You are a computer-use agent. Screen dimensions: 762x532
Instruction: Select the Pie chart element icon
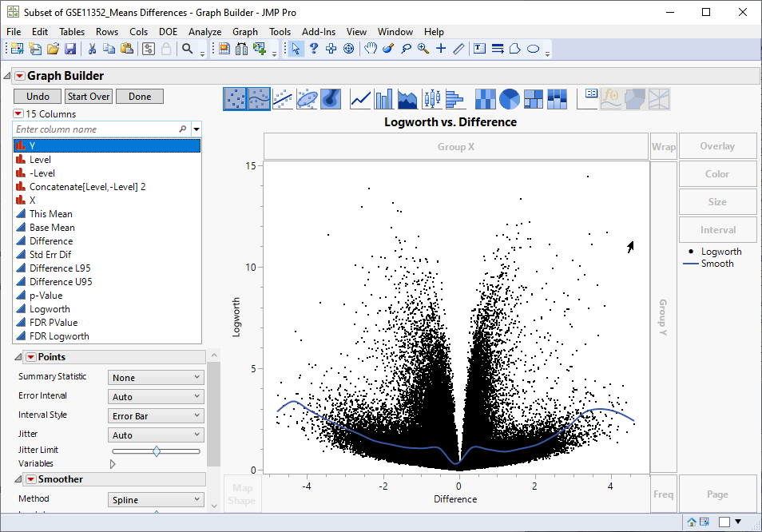[510, 98]
